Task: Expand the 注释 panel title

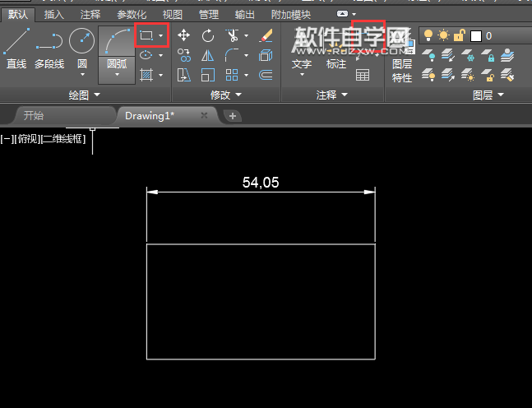Action: click(x=332, y=95)
